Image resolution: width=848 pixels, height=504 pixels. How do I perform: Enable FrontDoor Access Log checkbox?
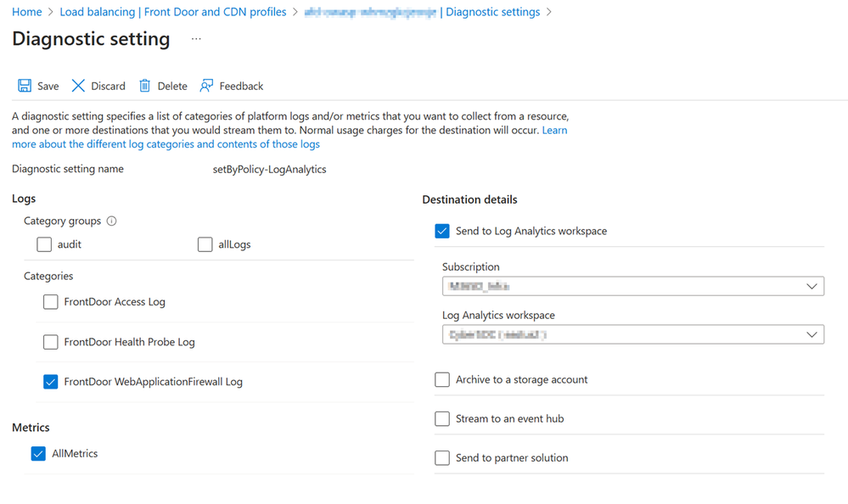point(51,302)
